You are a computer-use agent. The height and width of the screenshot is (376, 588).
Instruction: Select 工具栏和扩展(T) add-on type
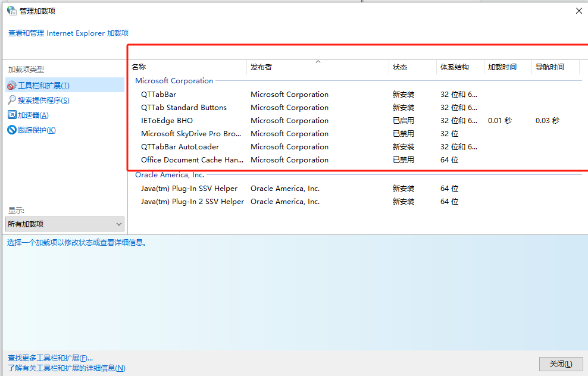(65, 85)
